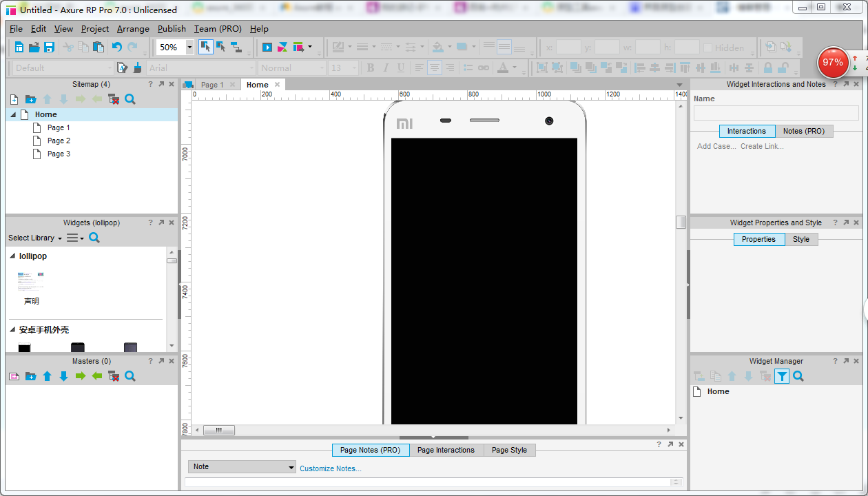Search widgets in the Widgets panel
Viewport: 868px width, 496px height.
[94, 238]
